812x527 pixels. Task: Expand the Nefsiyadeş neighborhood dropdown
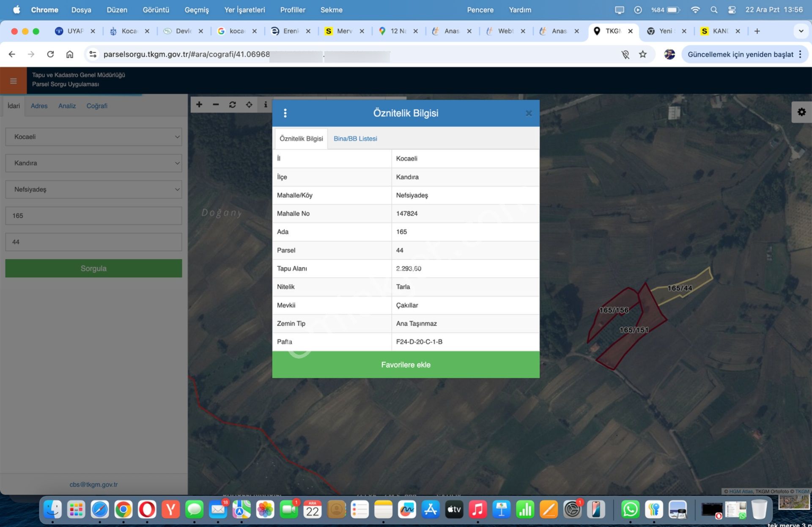tap(93, 189)
